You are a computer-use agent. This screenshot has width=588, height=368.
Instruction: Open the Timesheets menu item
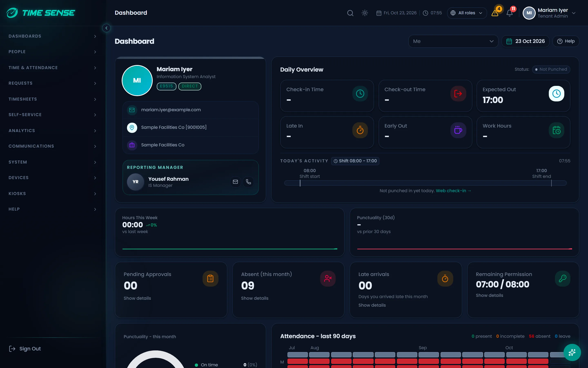tap(53, 99)
